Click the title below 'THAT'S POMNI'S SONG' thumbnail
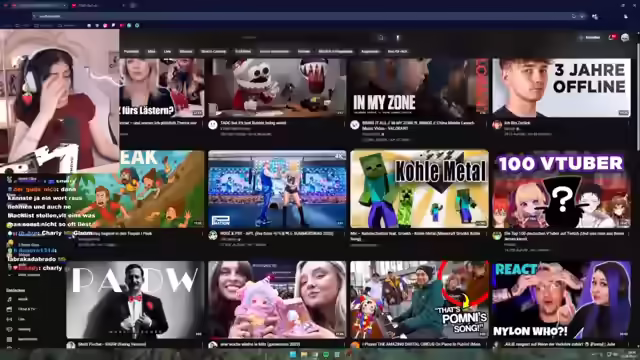 pos(421,344)
